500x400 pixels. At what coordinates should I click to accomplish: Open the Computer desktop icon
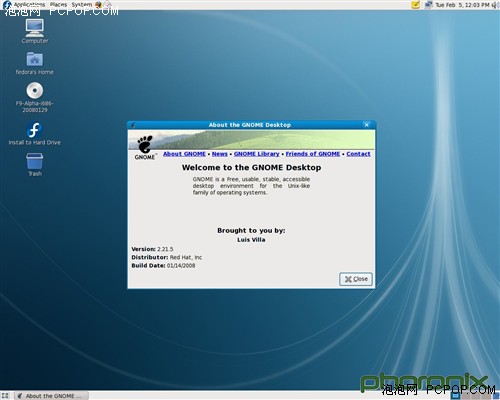point(35,32)
